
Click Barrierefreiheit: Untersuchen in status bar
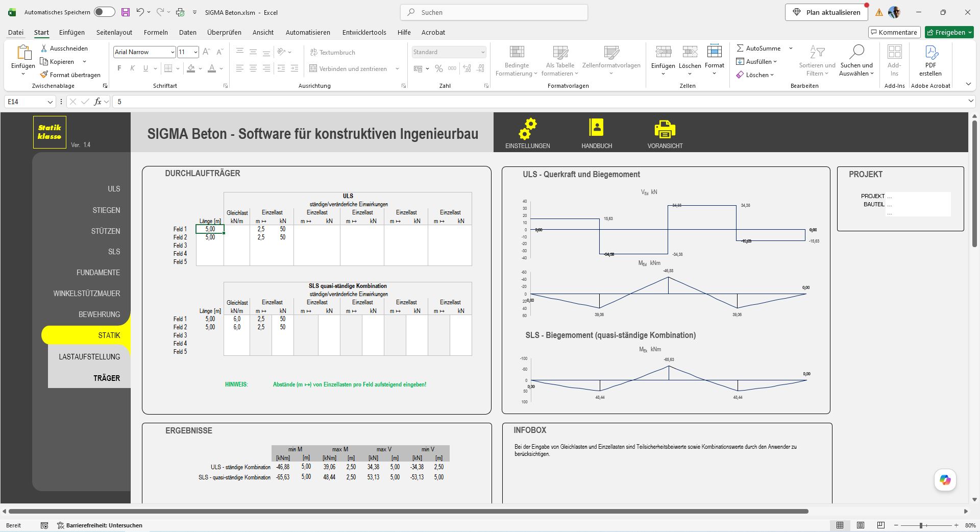(100, 525)
